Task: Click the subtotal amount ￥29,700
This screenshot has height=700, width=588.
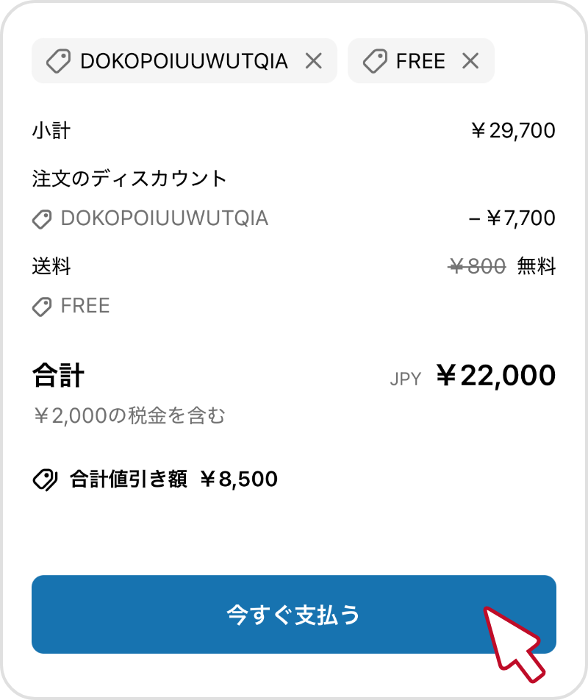Action: pos(514,131)
